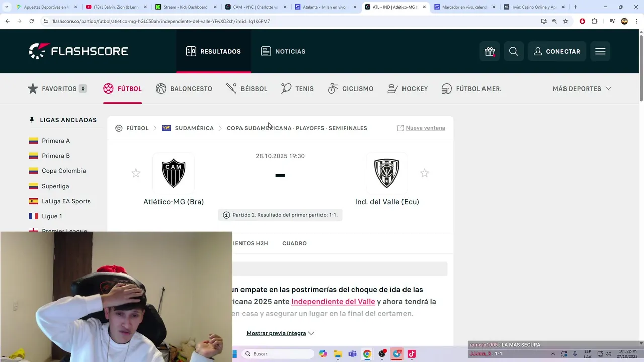Screen dimensions: 644x362
Task: Open the Resultados tab
Action: click(x=213, y=51)
